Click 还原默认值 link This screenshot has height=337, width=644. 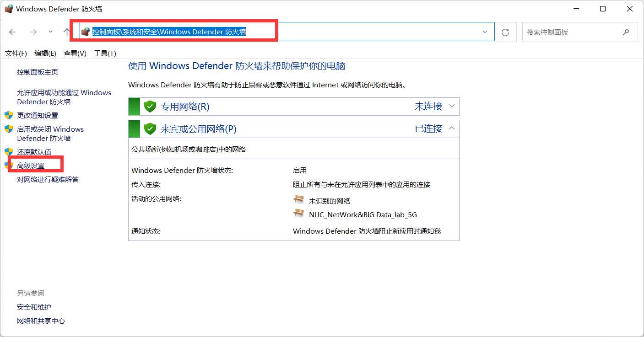34,152
